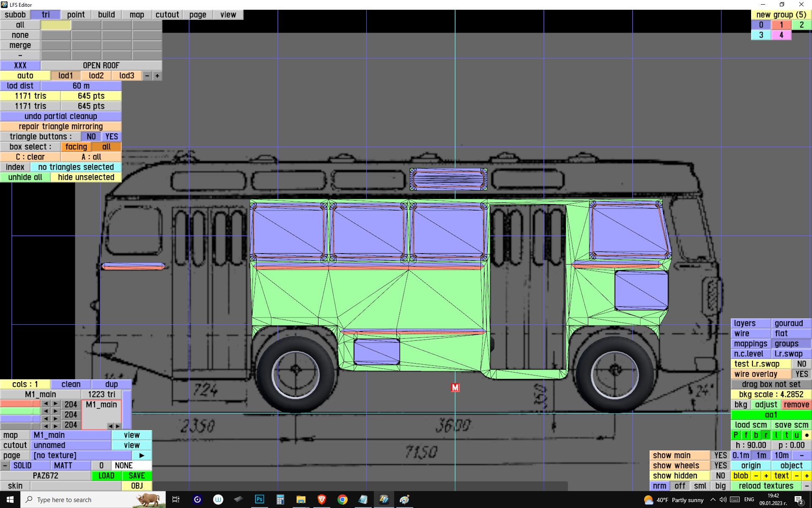Image resolution: width=812 pixels, height=508 pixels.
Task: Open Chrome from the Windows taskbar
Action: click(x=342, y=500)
